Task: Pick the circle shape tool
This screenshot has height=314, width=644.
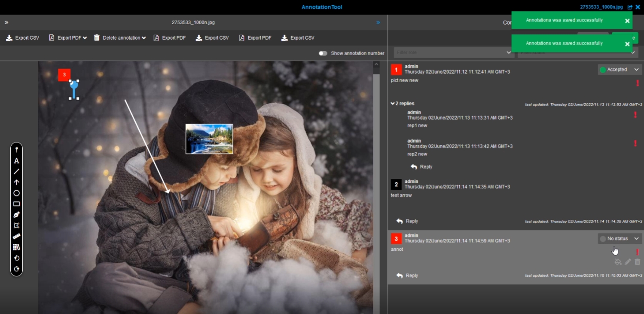Action: [x=16, y=193]
